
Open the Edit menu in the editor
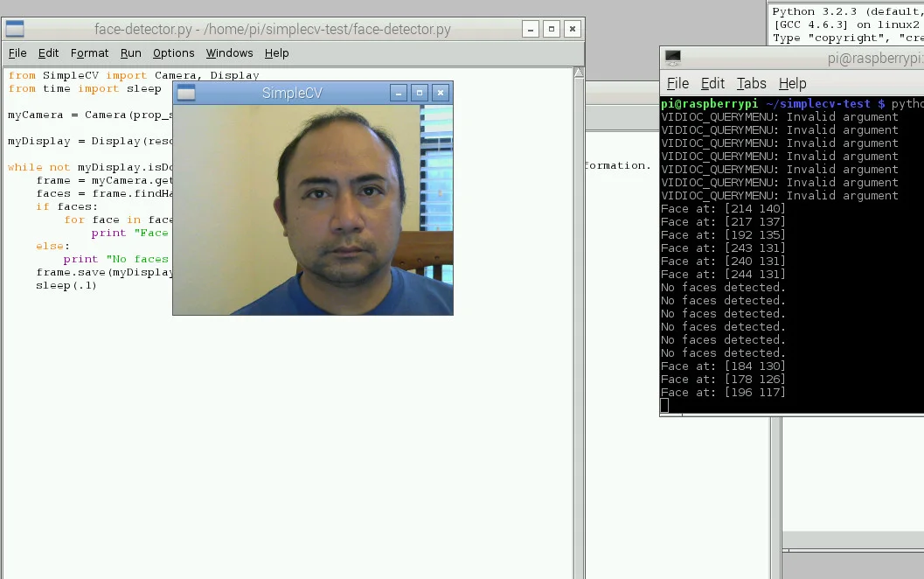48,52
